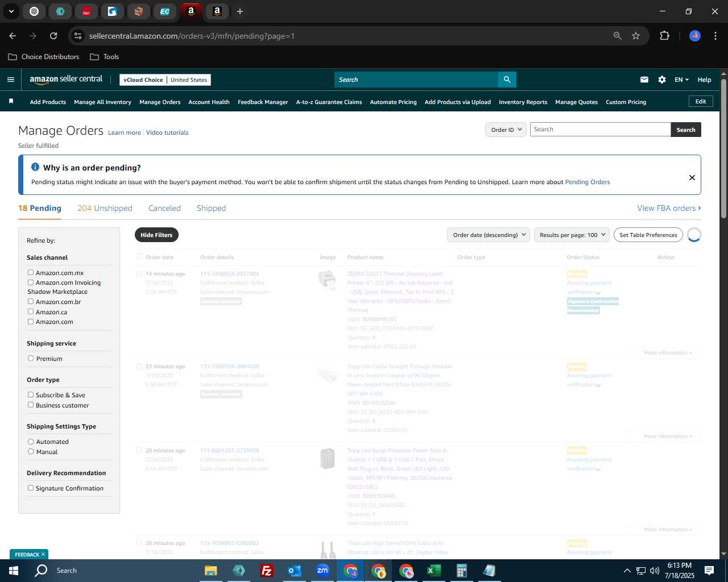Open the browser tab search chevron
Viewport: 728px width, 582px height.
pos(11,11)
